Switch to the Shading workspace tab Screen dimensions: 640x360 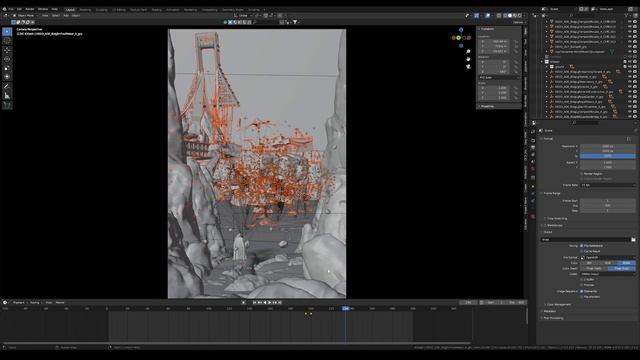tap(156, 9)
